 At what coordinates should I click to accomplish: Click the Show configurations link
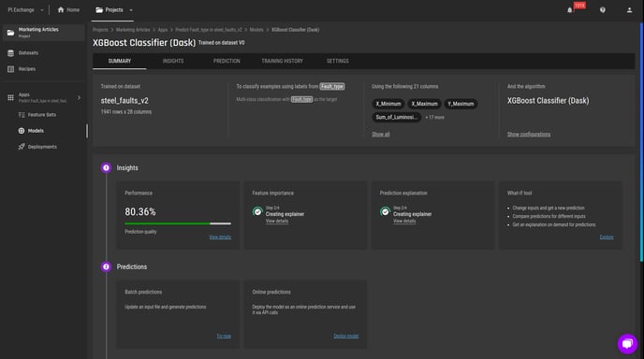pyautogui.click(x=529, y=135)
